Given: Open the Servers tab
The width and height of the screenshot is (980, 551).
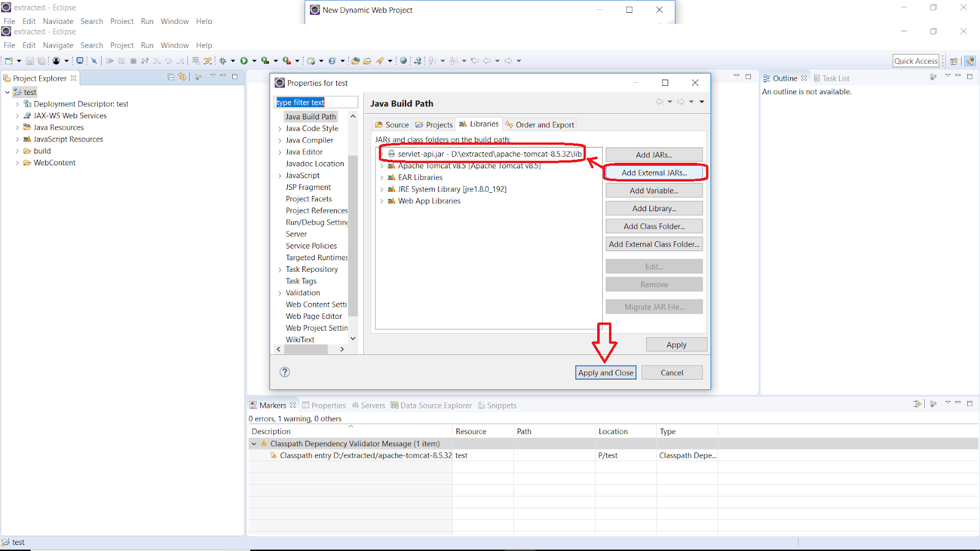Looking at the screenshot, I should coord(368,405).
